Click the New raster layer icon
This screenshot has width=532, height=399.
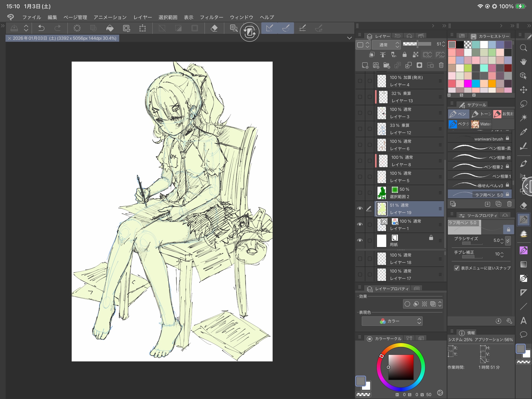365,65
